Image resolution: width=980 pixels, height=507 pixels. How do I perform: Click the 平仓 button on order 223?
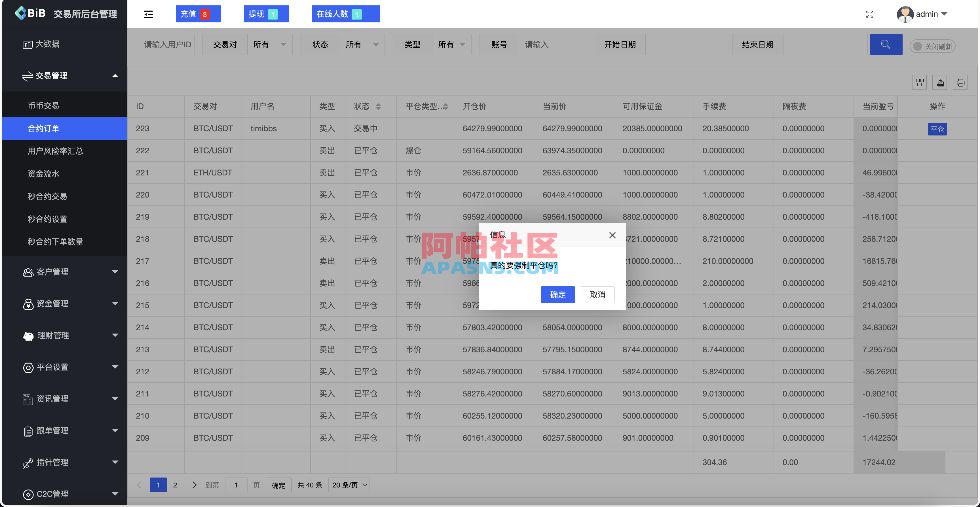pos(937,129)
